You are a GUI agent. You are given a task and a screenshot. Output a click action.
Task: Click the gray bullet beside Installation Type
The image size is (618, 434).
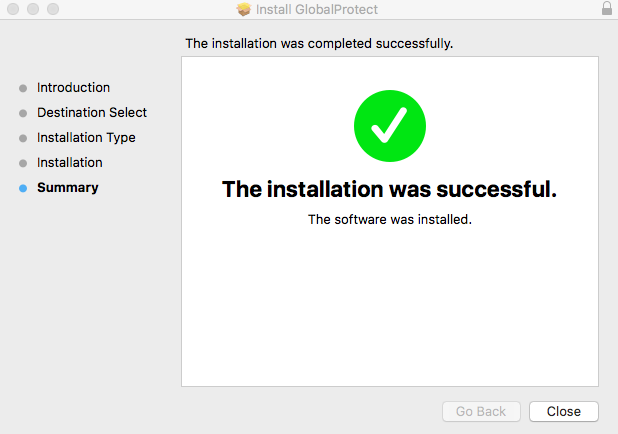23,138
